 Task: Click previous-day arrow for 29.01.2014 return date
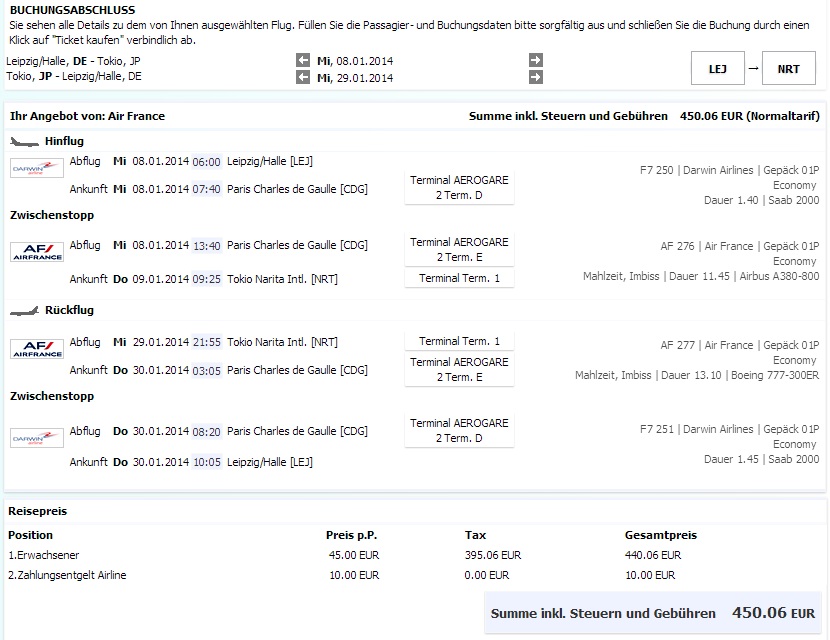[303, 78]
